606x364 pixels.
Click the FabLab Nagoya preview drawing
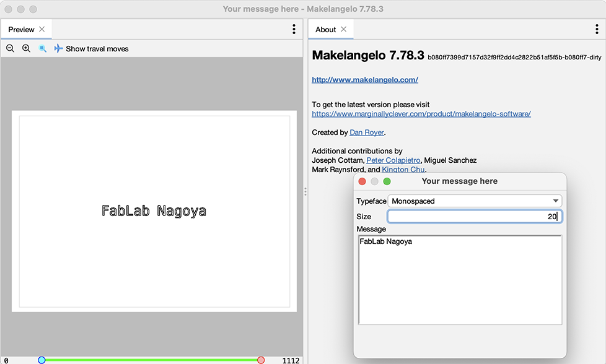(154, 210)
